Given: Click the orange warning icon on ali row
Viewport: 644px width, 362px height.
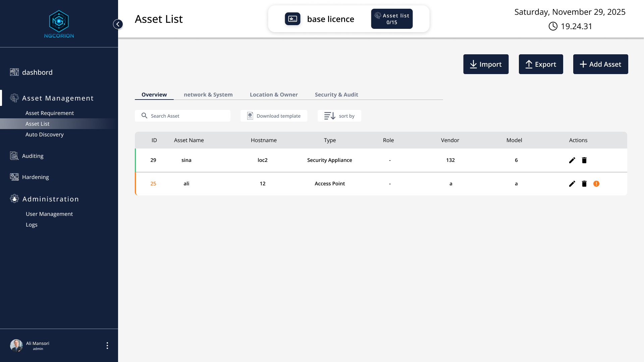Looking at the screenshot, I should 596,184.
